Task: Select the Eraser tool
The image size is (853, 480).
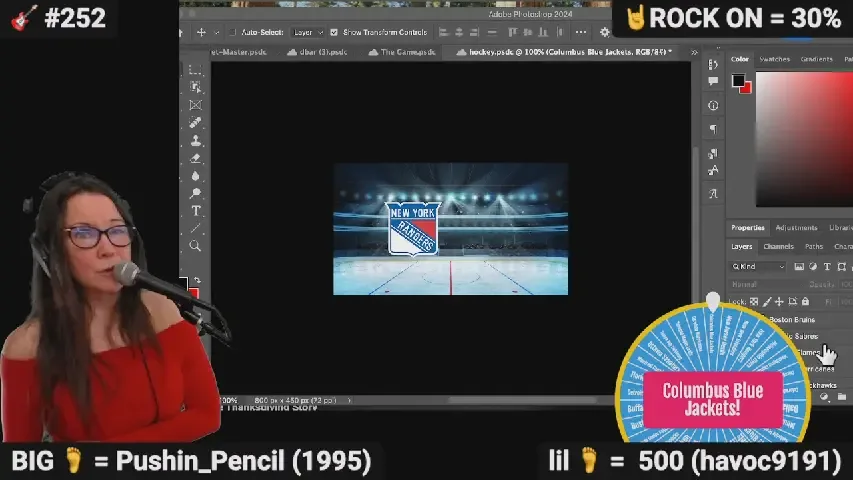Action: [196, 158]
